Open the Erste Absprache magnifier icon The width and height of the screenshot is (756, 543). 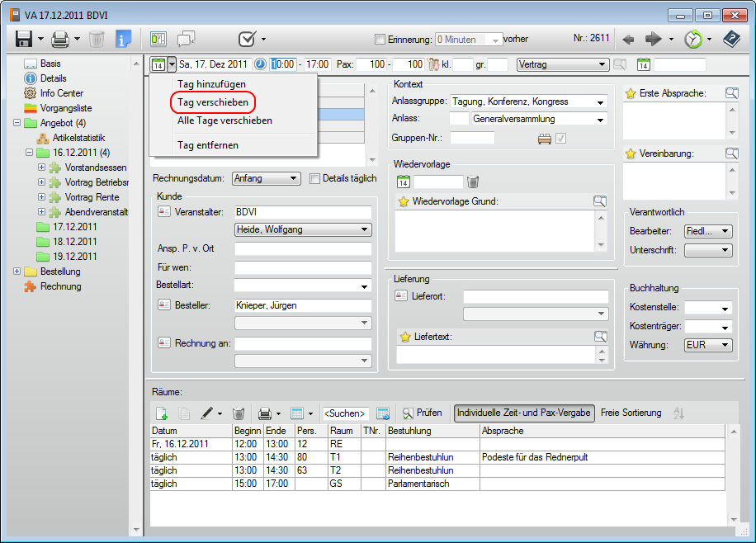(731, 93)
